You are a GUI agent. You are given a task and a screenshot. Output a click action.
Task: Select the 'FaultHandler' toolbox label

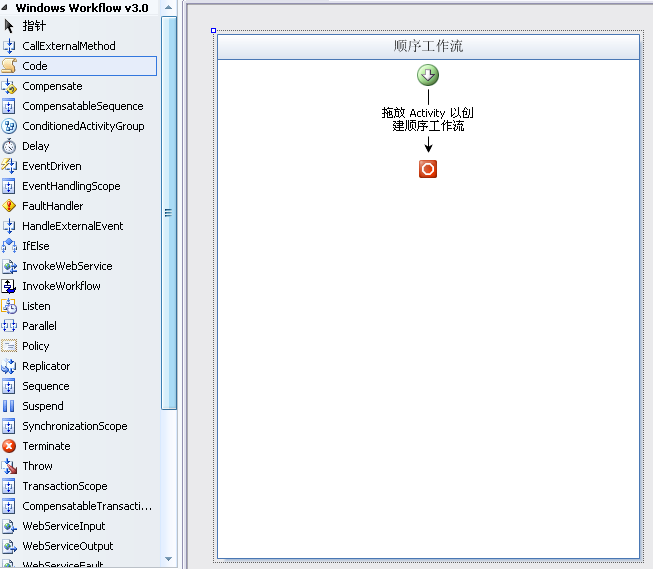pyautogui.click(x=53, y=206)
